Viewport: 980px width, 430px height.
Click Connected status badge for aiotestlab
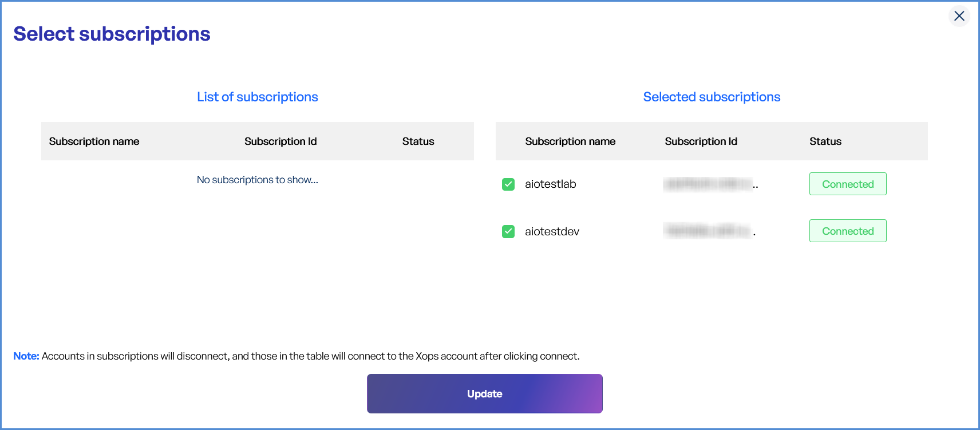tap(848, 184)
